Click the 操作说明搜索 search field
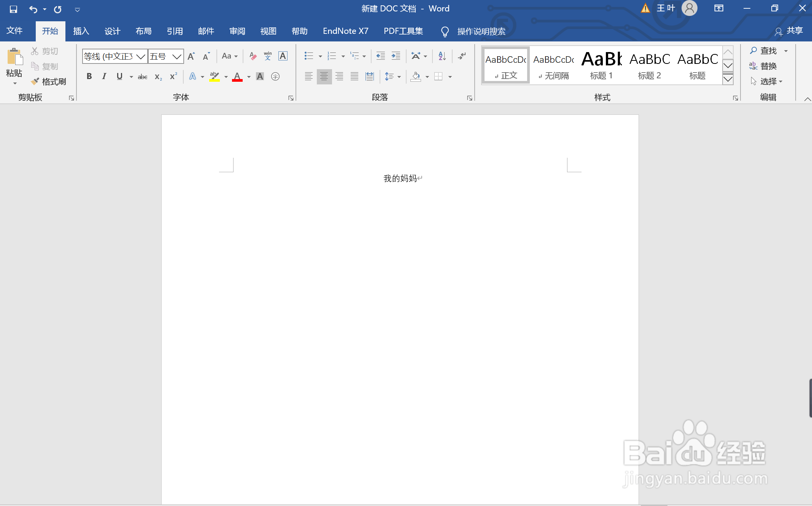The image size is (812, 506). (481, 31)
